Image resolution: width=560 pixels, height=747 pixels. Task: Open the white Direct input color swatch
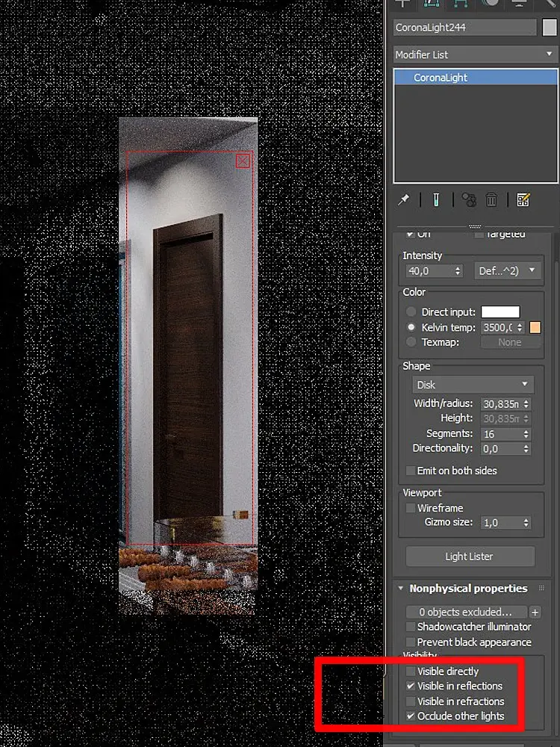[x=500, y=312]
